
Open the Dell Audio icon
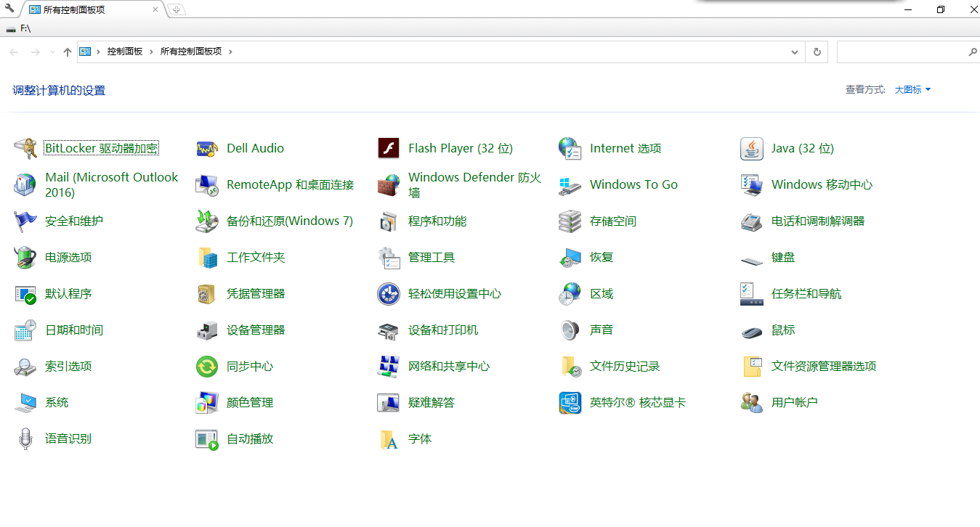coord(207,149)
